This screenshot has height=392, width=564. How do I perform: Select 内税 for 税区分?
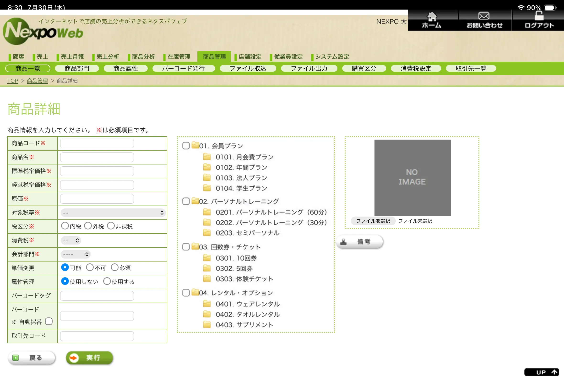coord(65,226)
